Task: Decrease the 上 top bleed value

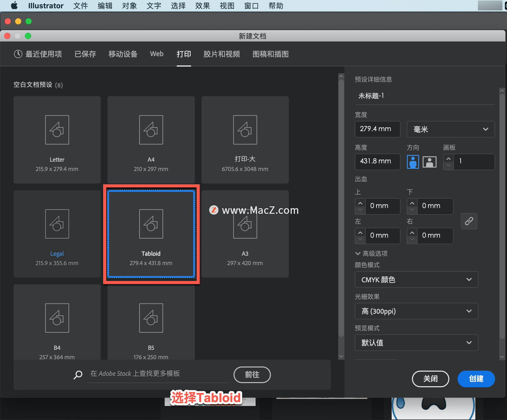Action: click(x=360, y=210)
